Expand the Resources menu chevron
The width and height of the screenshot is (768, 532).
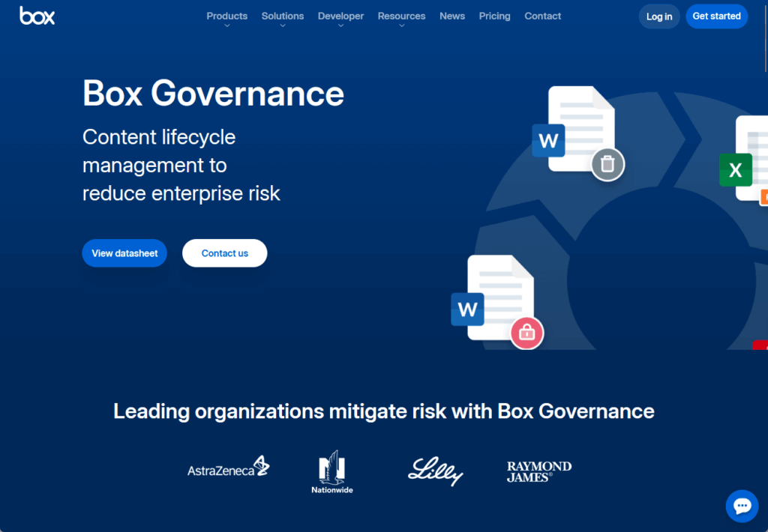(402, 26)
